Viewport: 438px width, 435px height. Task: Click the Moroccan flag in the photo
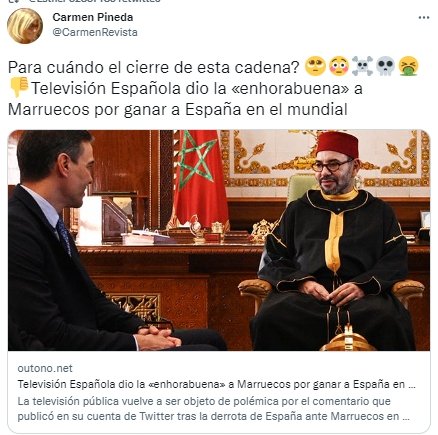(x=200, y=177)
